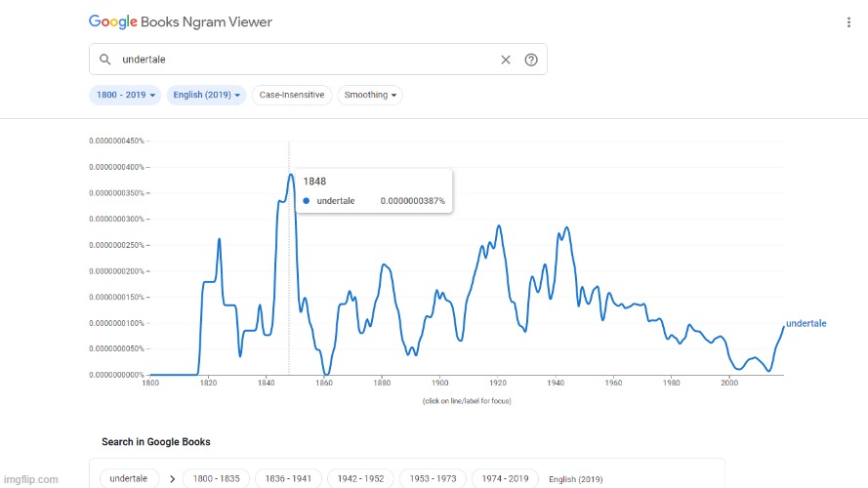Open the 1974 - 2019 date range link
The height and width of the screenshot is (488, 868).
tap(505, 478)
